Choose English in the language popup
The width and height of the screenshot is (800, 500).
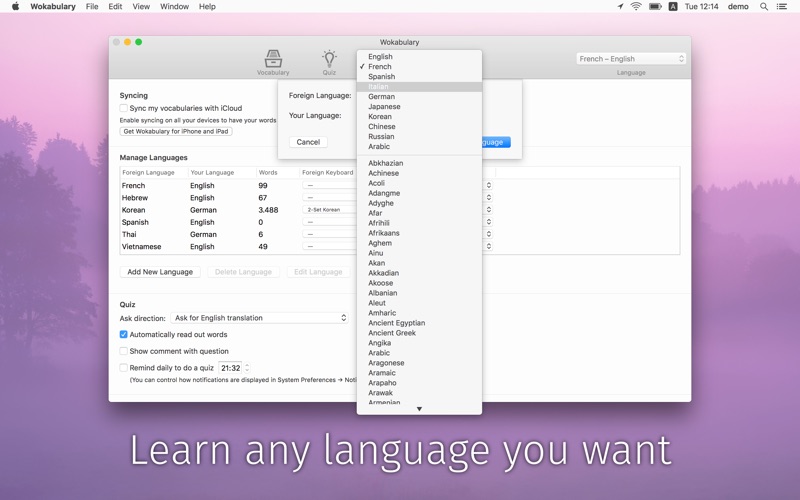coord(419,57)
